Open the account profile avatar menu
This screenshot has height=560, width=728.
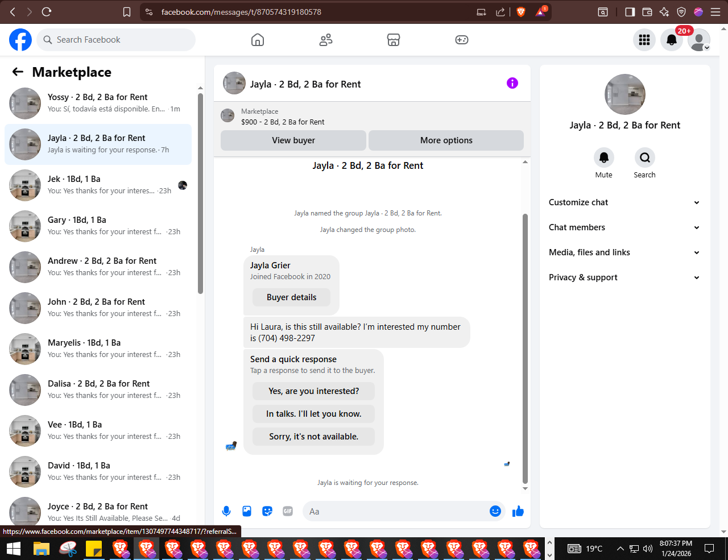699,40
